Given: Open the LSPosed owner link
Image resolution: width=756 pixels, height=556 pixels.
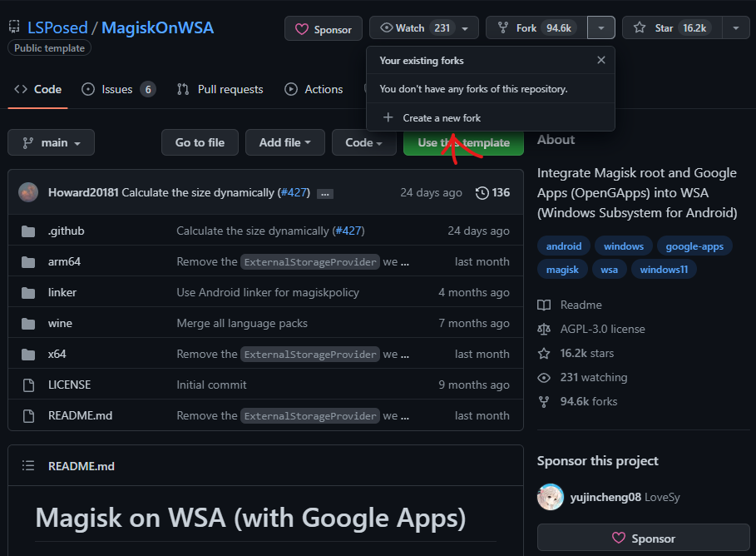Looking at the screenshot, I should click(57, 28).
